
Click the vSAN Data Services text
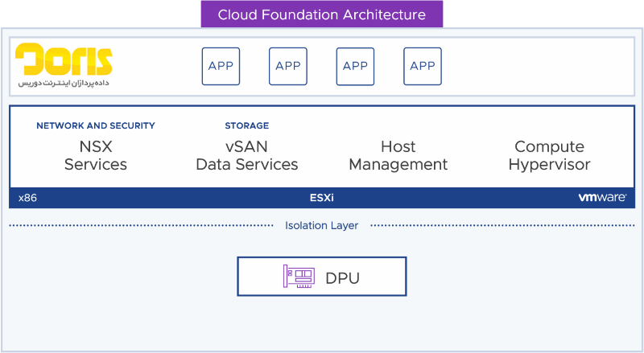point(247,155)
